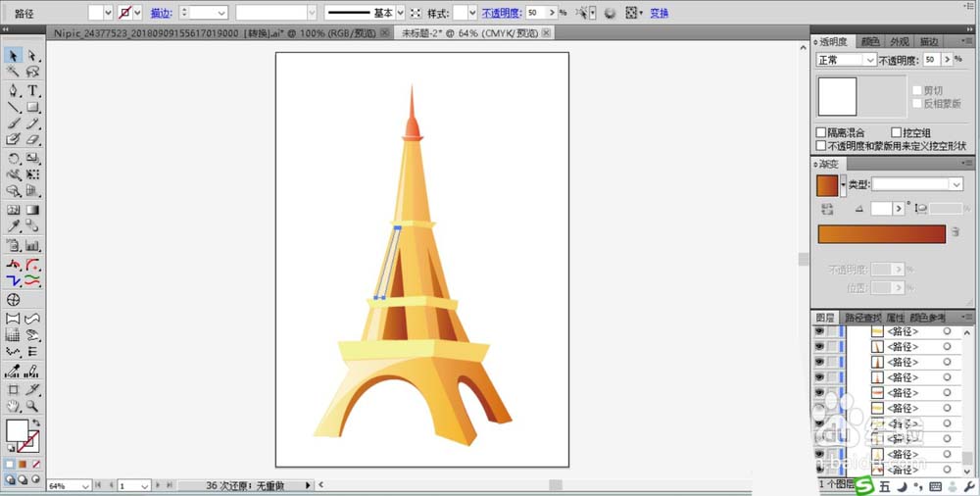980x496 pixels.
Task: Select the Pen tool
Action: pyautogui.click(x=13, y=91)
